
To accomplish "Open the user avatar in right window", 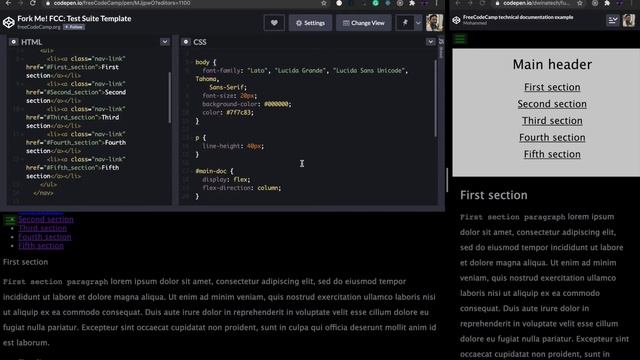I will click(629, 20).
